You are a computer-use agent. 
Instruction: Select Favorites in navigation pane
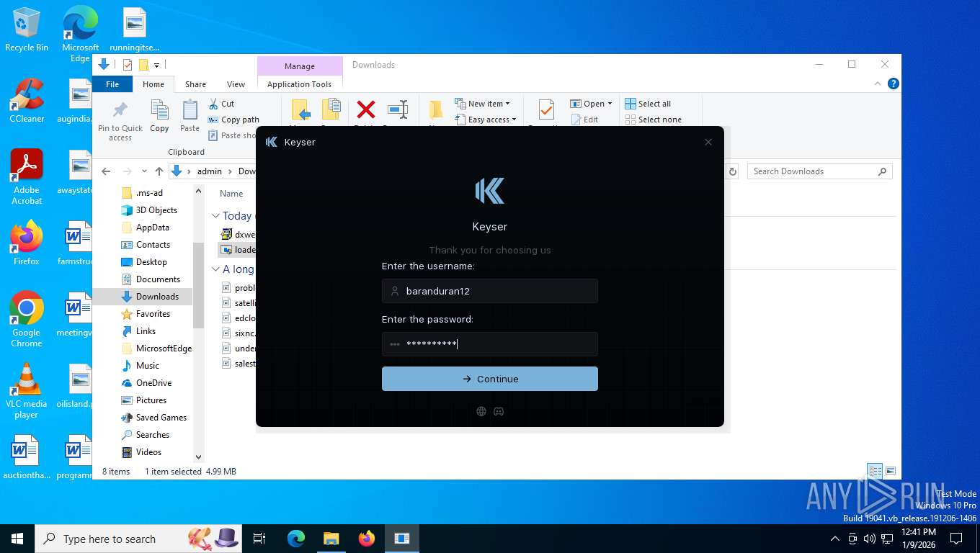tap(153, 314)
